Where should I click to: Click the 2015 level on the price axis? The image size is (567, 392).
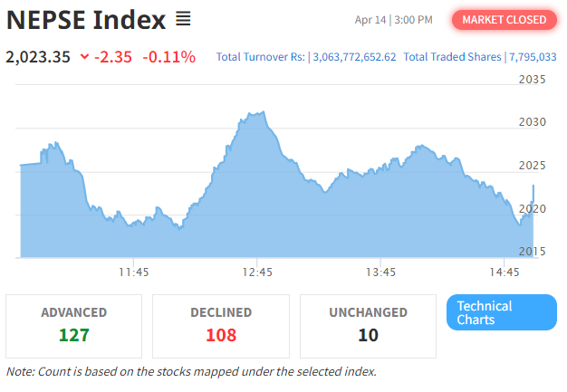(532, 251)
